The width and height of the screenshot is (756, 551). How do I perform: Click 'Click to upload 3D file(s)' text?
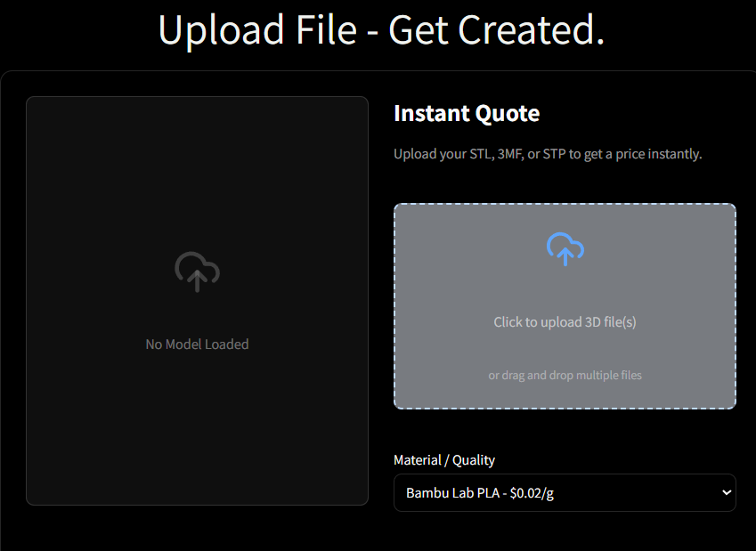(x=565, y=322)
